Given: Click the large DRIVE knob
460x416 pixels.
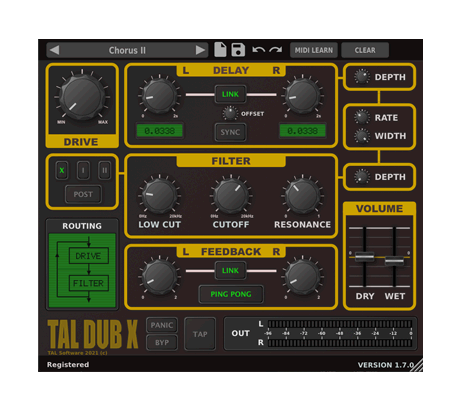Looking at the screenshot, I should 82,97.
